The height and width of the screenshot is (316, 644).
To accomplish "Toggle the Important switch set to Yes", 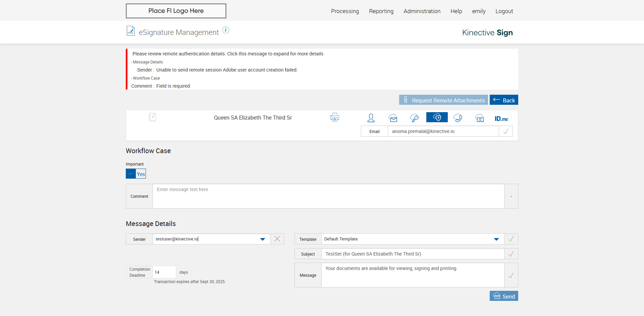I will click(136, 174).
